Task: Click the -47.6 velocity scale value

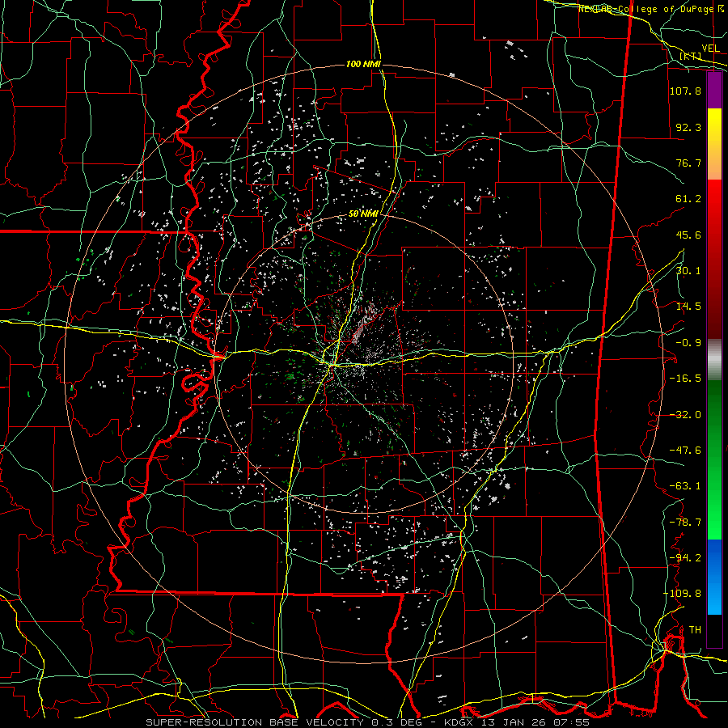Action: point(685,451)
